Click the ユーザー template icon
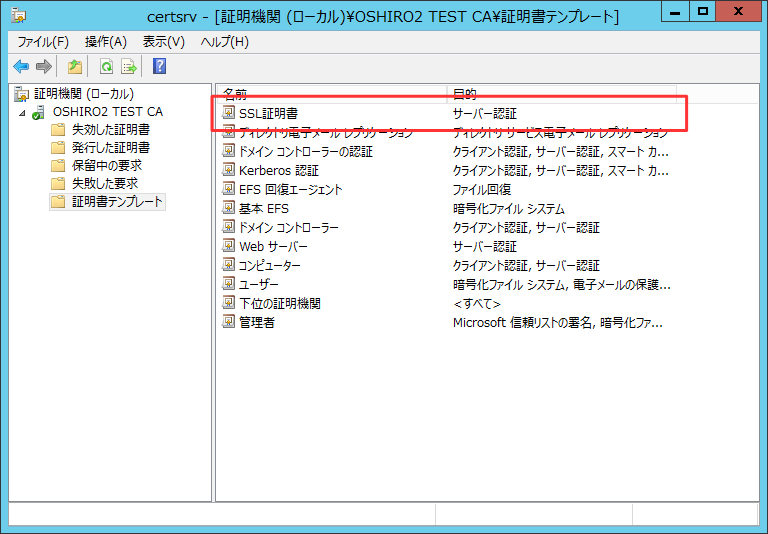 [x=228, y=284]
